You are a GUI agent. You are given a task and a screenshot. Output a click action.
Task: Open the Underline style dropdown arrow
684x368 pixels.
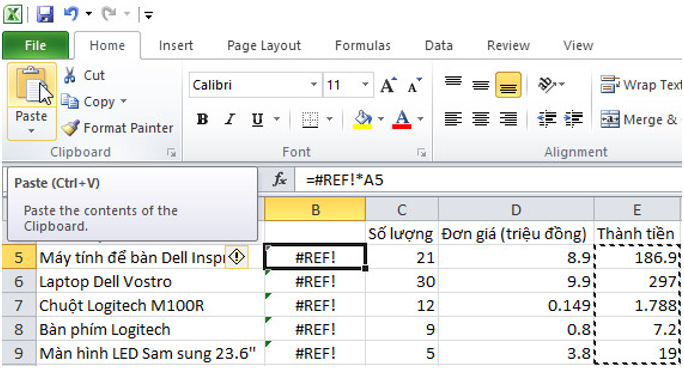[277, 119]
